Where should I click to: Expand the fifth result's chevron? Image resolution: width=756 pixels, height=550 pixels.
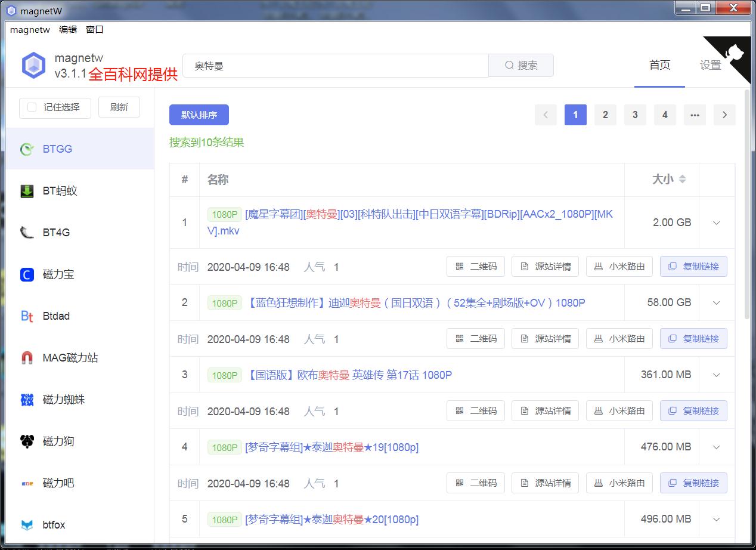pyautogui.click(x=715, y=518)
